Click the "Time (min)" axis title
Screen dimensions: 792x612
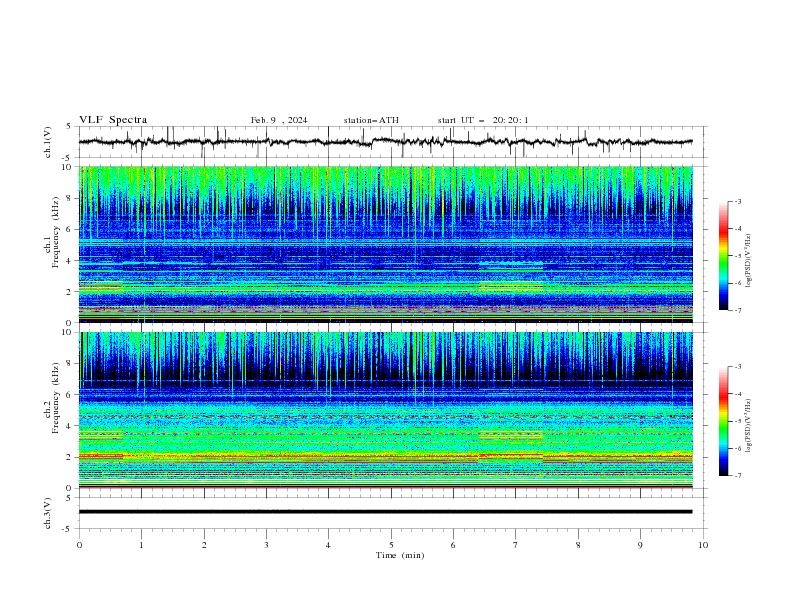point(400,555)
